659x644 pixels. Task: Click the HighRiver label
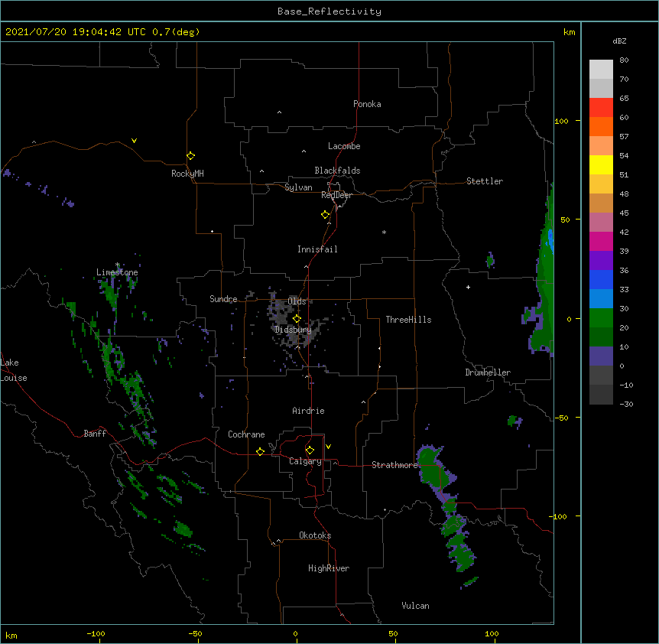pos(329,568)
